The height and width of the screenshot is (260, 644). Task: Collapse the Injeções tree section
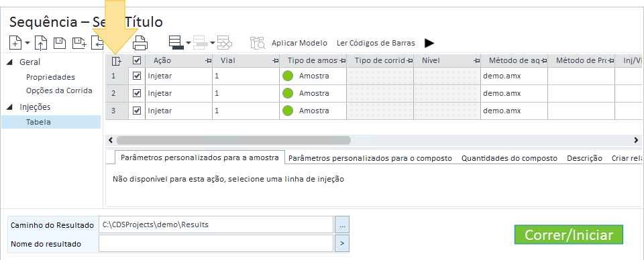pyautogui.click(x=9, y=107)
